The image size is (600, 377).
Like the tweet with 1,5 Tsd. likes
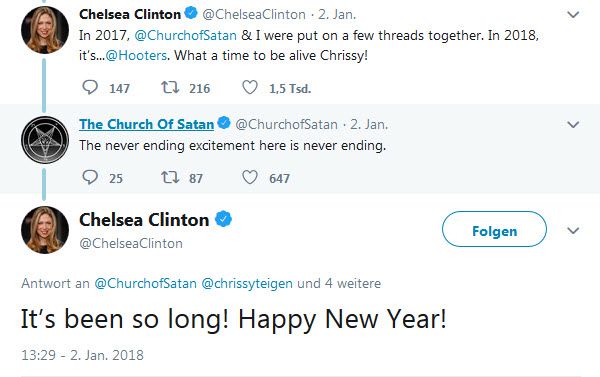coord(250,88)
